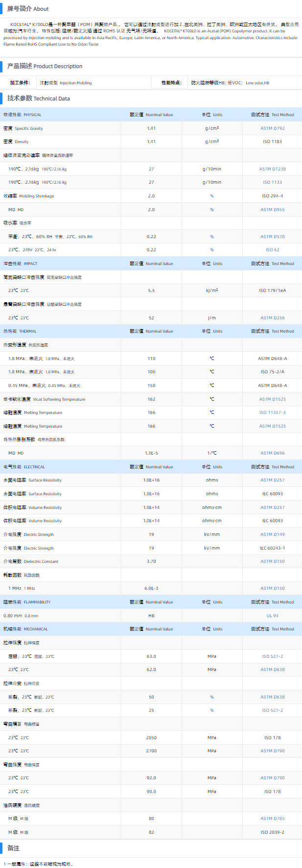
Task: Click the 技术参数 Technical Data section heading
Action: click(38, 98)
